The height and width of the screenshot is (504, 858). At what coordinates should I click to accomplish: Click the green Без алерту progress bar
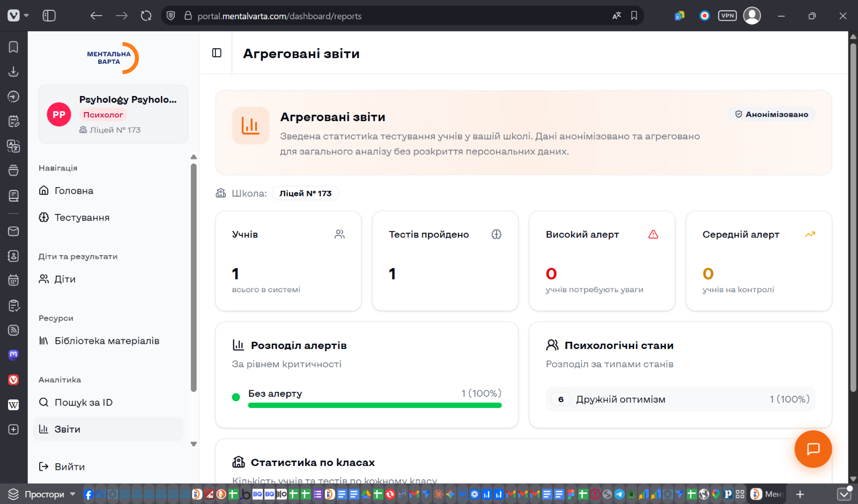(375, 405)
